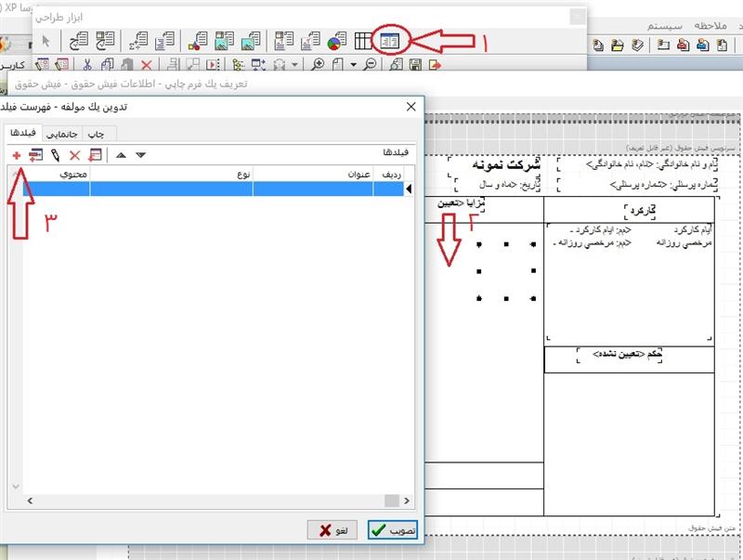The width and height of the screenshot is (743, 560).
Task: Open the dropdown arrow beside zoom tools
Action: click(353, 65)
